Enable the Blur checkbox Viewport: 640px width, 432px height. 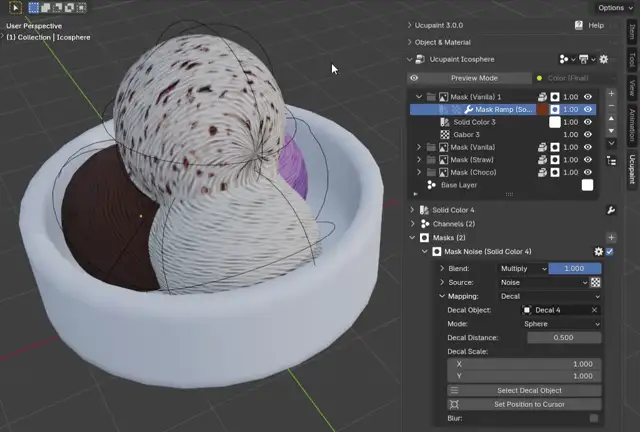(x=594, y=418)
